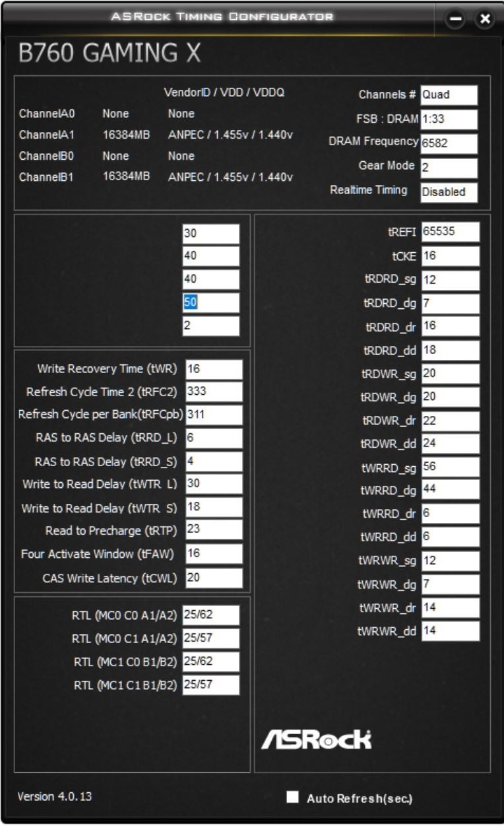Click the Gear Mode value field
This screenshot has height=826, width=504.
pyautogui.click(x=449, y=168)
